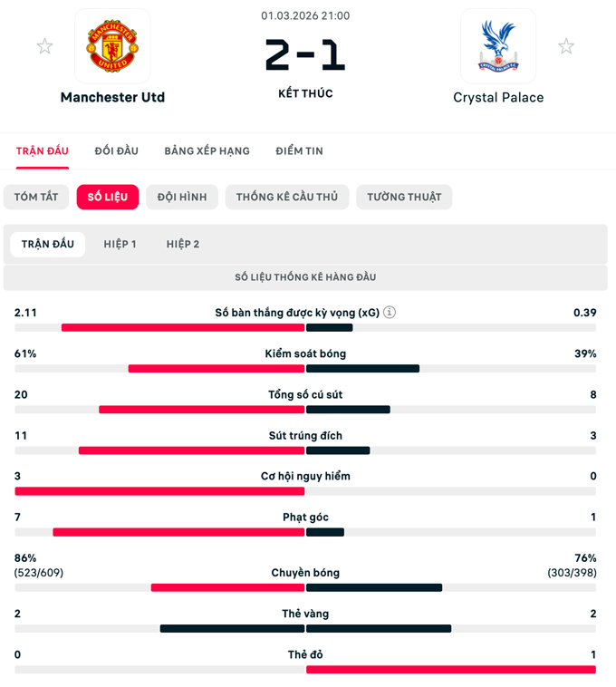Filter stats to HIỆP 2
Image resolution: width=616 pixels, height=687 pixels.
(183, 245)
